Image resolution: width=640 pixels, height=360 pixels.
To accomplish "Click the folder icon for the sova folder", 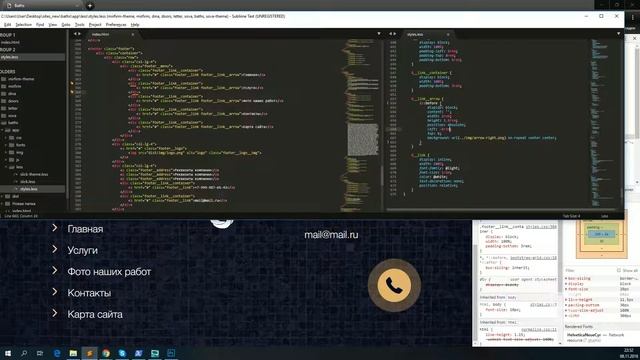I will tap(4, 116).
